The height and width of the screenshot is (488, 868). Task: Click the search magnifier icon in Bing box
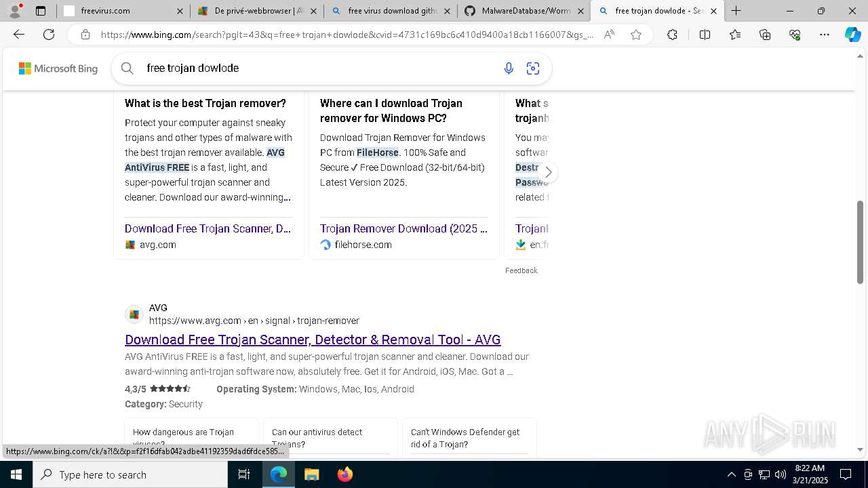point(127,68)
